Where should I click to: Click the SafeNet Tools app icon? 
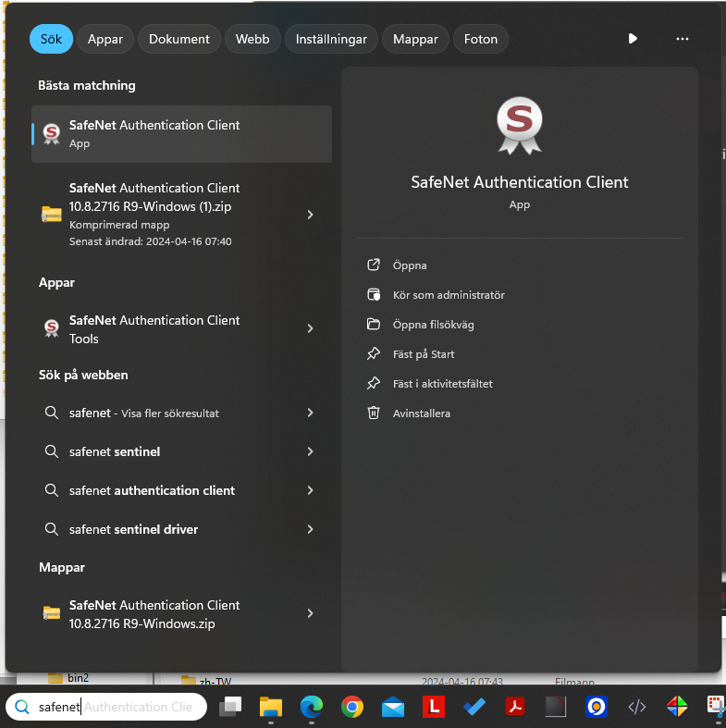click(52, 328)
